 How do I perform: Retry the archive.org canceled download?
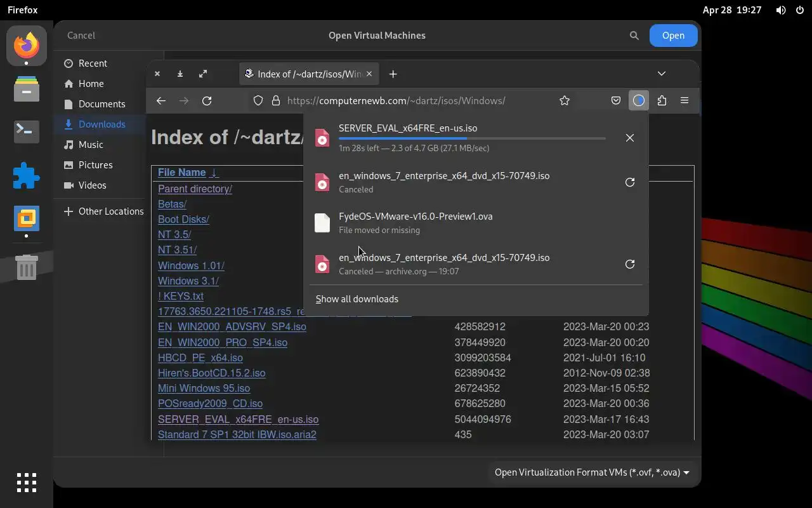(630, 264)
